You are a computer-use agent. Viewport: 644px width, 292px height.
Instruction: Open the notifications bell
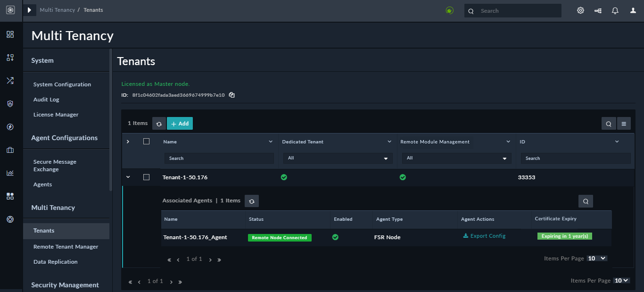tap(615, 10)
